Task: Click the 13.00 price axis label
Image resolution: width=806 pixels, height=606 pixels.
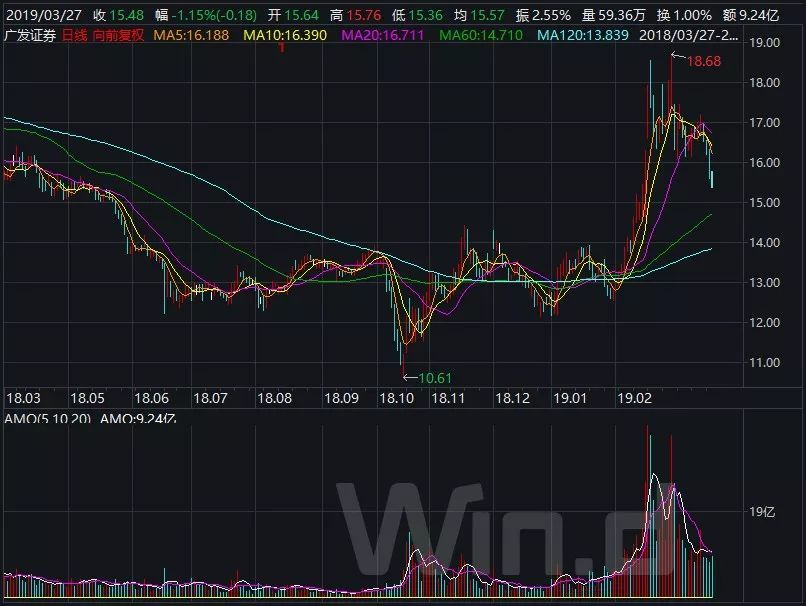Action: pos(764,282)
